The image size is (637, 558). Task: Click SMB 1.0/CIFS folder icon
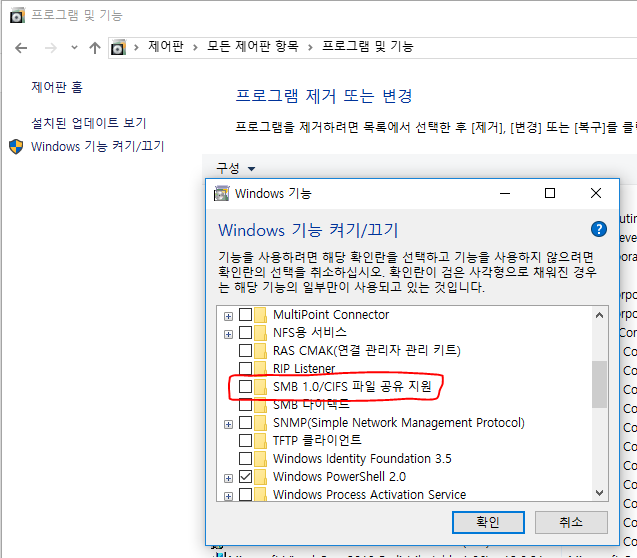pos(260,386)
